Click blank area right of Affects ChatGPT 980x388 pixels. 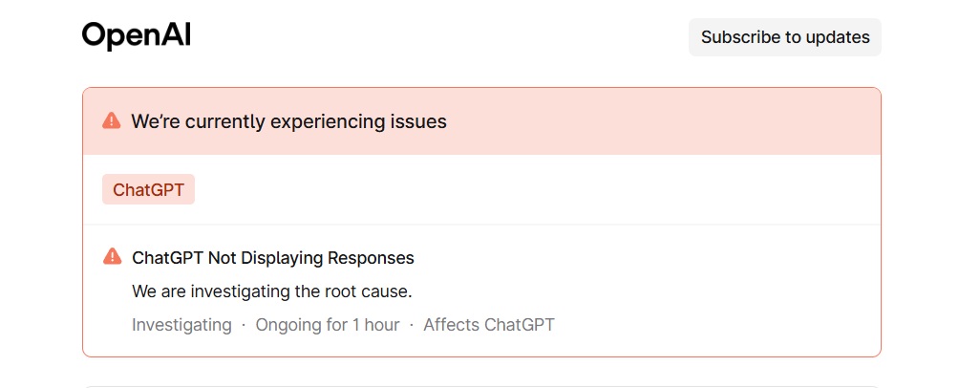tap(716, 325)
